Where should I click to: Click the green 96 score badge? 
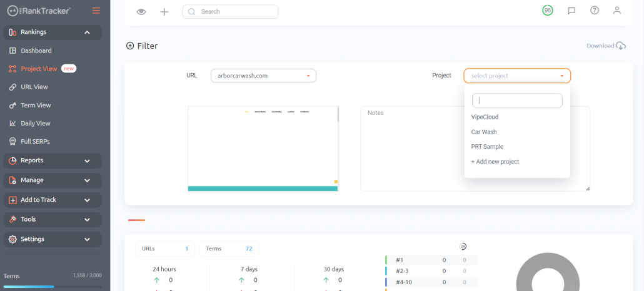pos(548,11)
